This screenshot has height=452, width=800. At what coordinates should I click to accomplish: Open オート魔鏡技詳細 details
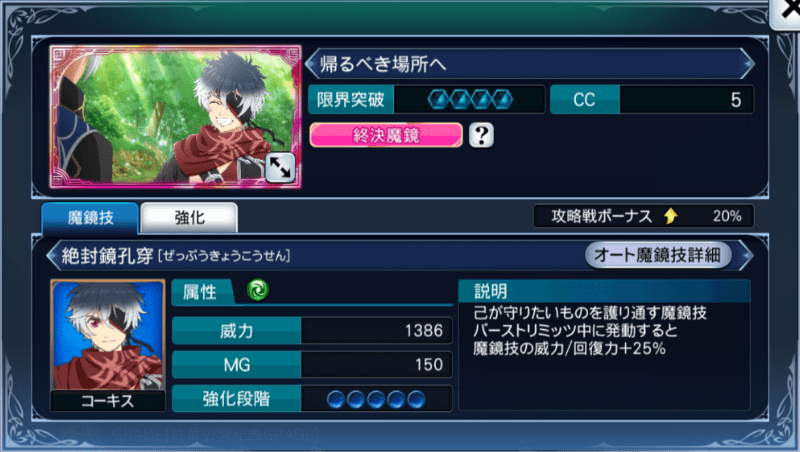tap(658, 255)
